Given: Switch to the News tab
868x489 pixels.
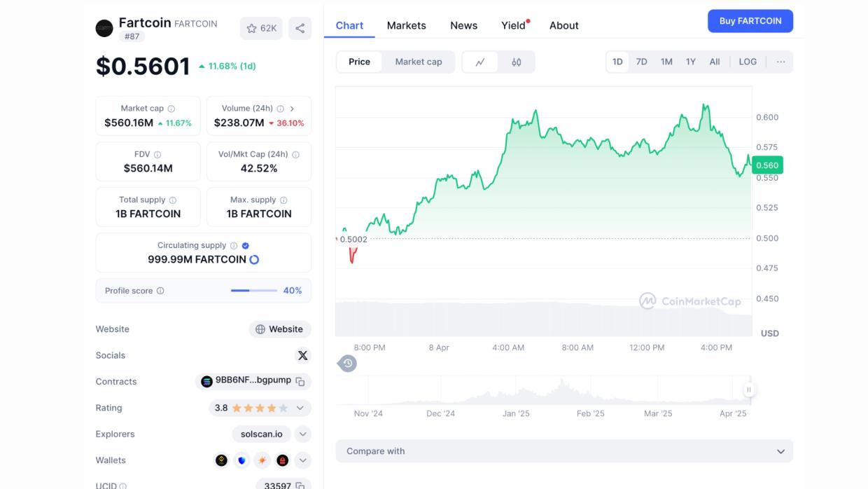Looking at the screenshot, I should click(463, 25).
